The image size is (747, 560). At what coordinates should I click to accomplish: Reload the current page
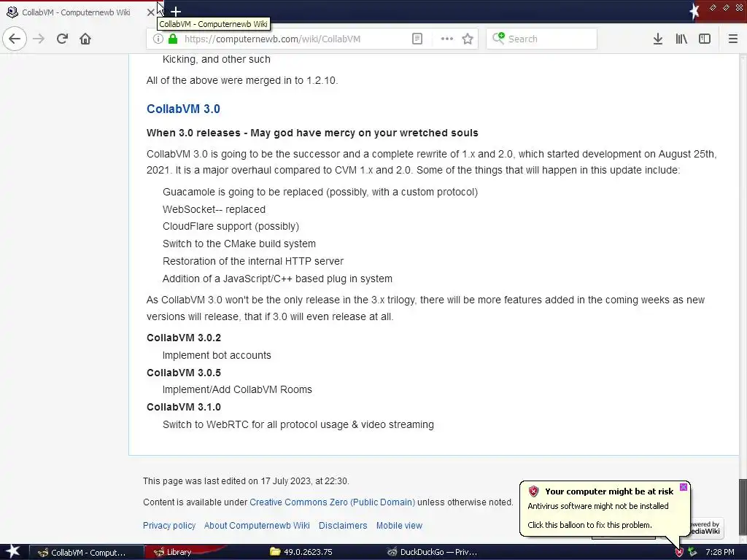tap(62, 39)
